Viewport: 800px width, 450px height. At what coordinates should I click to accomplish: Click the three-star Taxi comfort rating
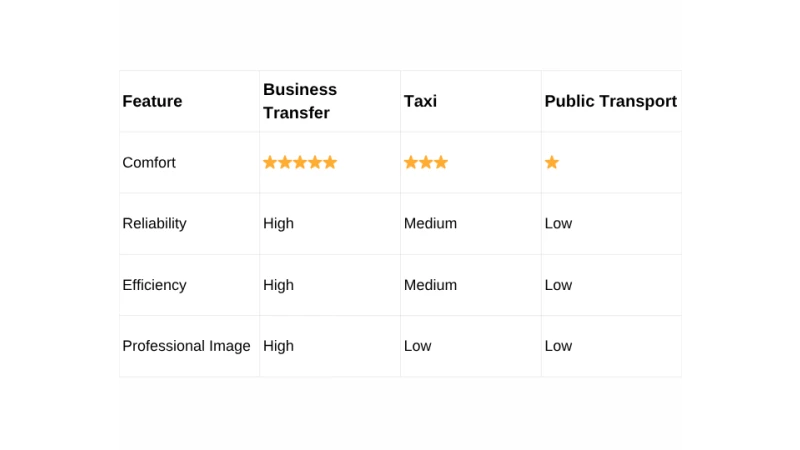[x=426, y=162]
